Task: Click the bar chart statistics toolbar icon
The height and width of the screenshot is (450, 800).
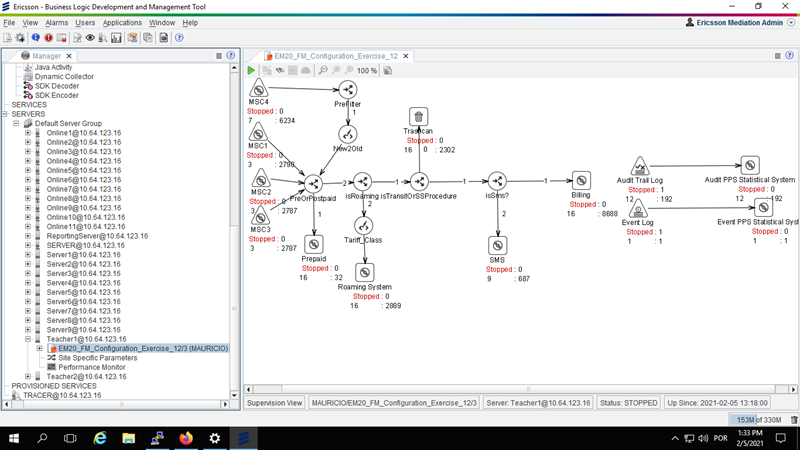Action: (116, 38)
